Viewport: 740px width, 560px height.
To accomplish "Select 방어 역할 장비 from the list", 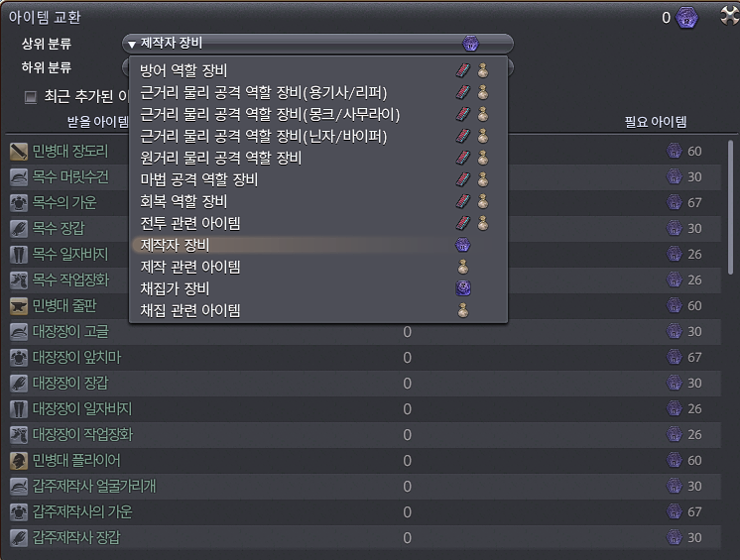I will point(317,70).
